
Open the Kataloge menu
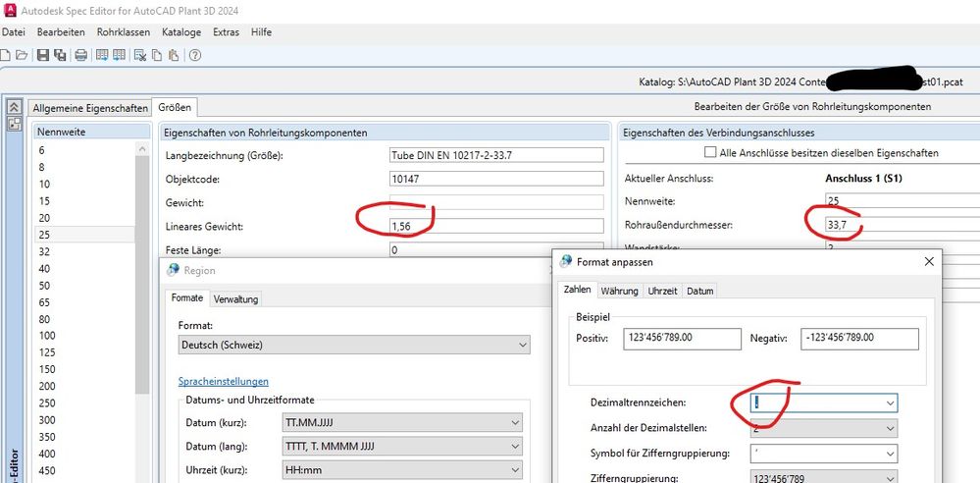pos(181,32)
